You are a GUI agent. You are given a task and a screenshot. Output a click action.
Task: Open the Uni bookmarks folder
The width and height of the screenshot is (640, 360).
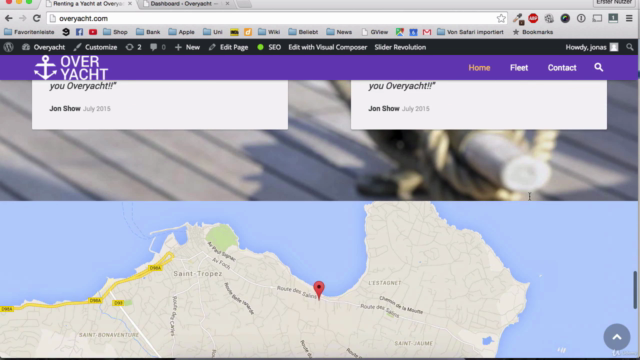pos(213,32)
